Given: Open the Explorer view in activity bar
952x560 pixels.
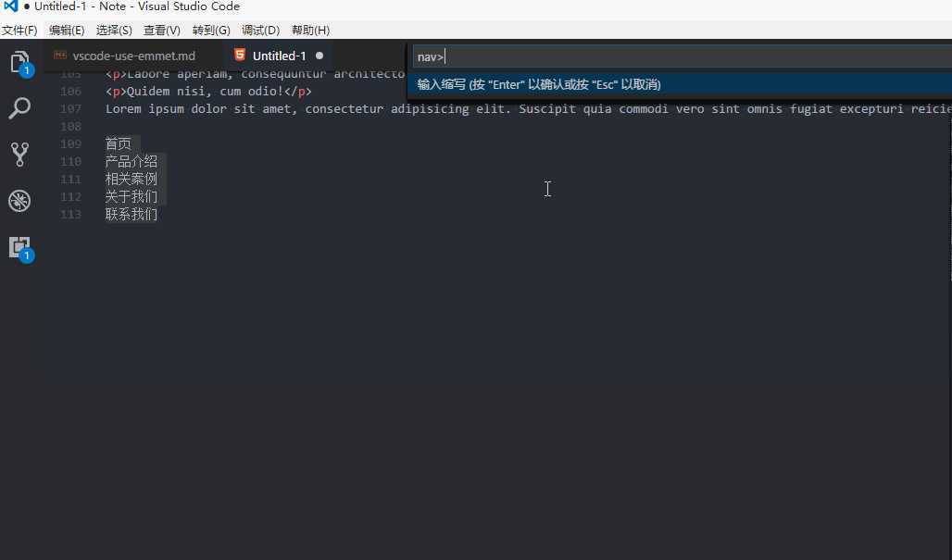Looking at the screenshot, I should coord(20,63).
